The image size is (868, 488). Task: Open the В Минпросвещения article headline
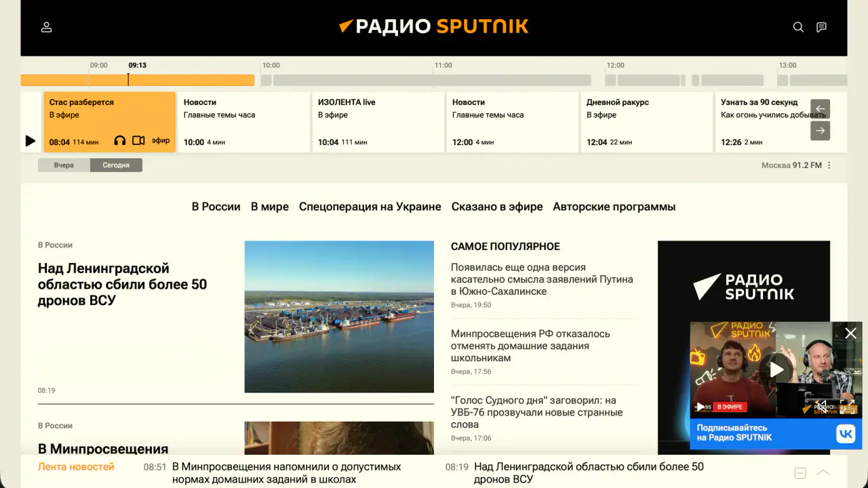click(103, 449)
